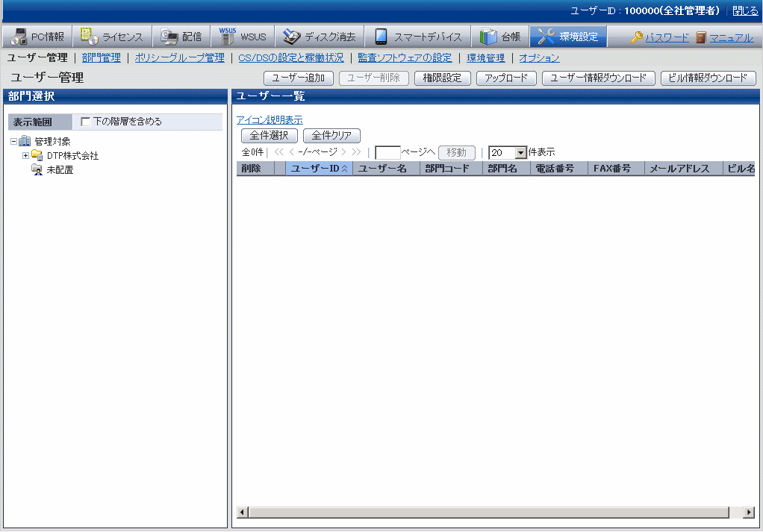This screenshot has width=763, height=532.
Task: Switch to the ライセンス tab
Action: pyautogui.click(x=113, y=37)
